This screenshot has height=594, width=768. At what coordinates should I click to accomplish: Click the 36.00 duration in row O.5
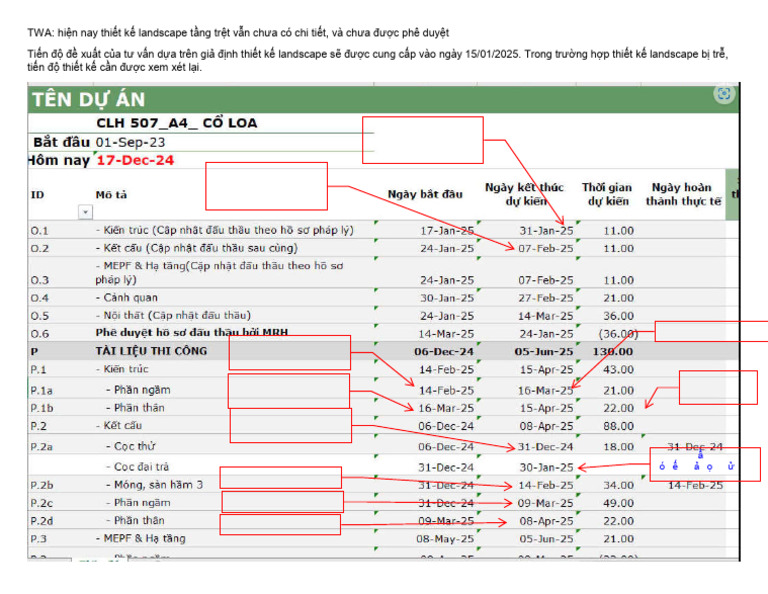[618, 316]
